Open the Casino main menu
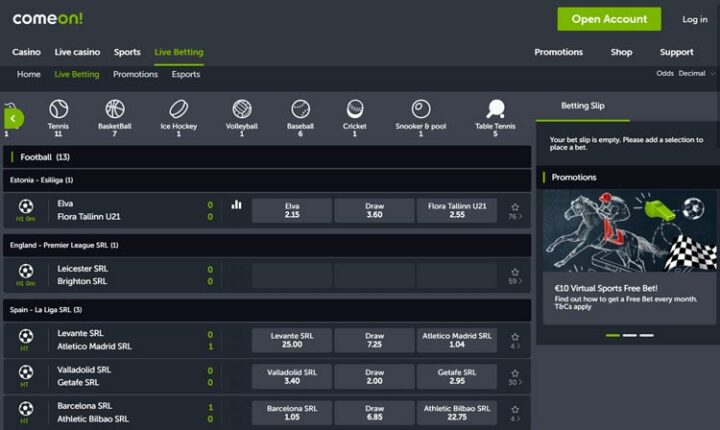 pos(27,52)
